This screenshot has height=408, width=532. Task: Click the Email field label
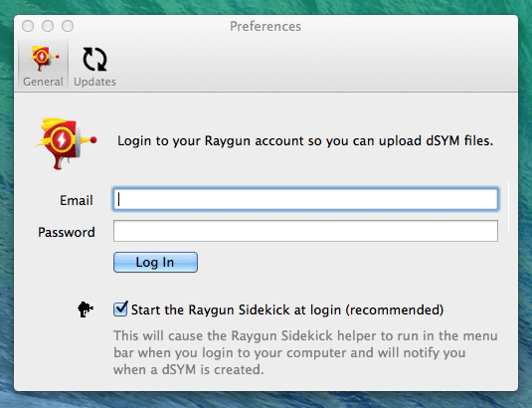77,200
